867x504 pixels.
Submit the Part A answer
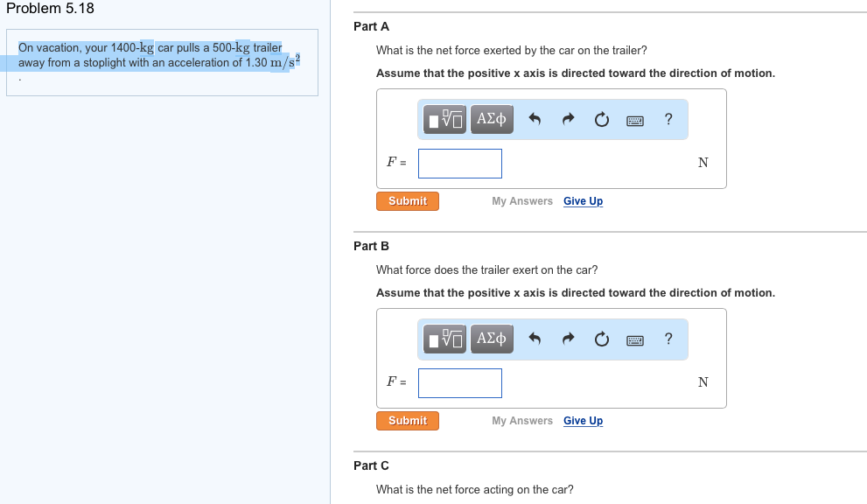[x=408, y=201]
